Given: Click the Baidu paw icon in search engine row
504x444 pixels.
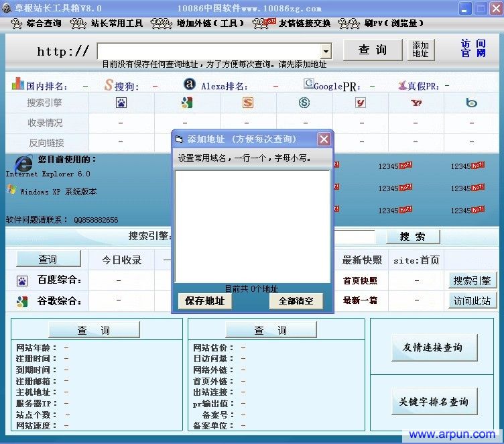Looking at the screenshot, I should (121, 103).
